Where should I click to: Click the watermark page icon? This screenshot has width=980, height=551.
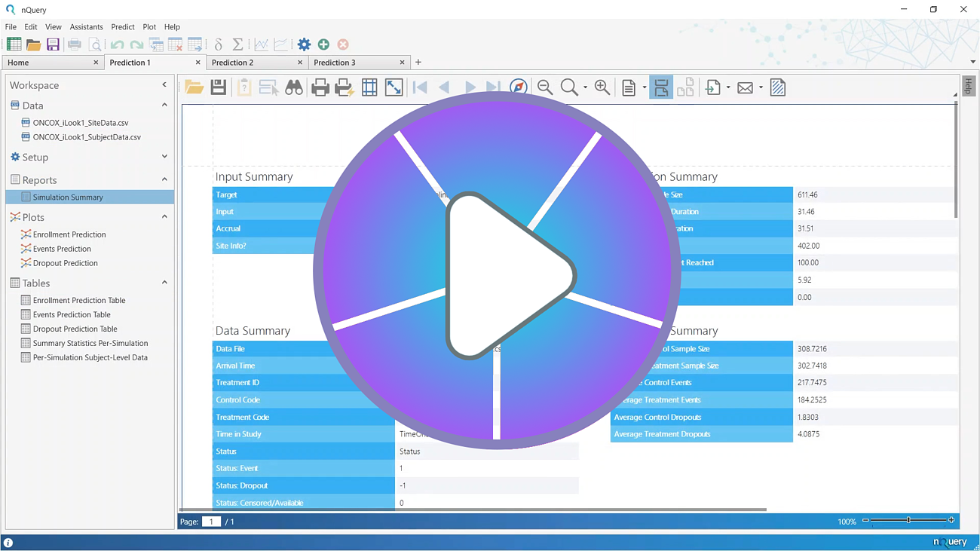pyautogui.click(x=777, y=88)
